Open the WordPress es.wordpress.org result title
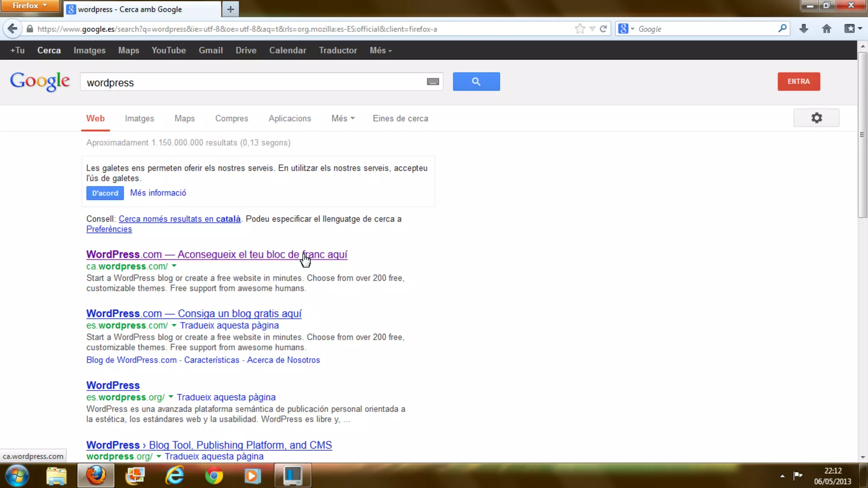Viewport: 868px width, 488px height. [113, 385]
